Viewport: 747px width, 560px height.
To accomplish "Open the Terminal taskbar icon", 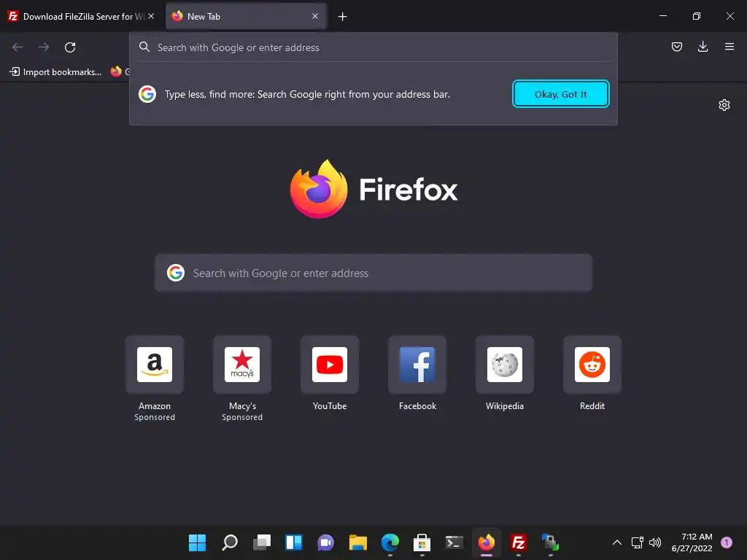I will pyautogui.click(x=454, y=542).
